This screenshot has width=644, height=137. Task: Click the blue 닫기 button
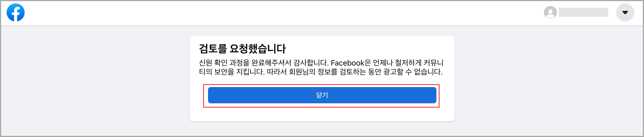coord(322,95)
